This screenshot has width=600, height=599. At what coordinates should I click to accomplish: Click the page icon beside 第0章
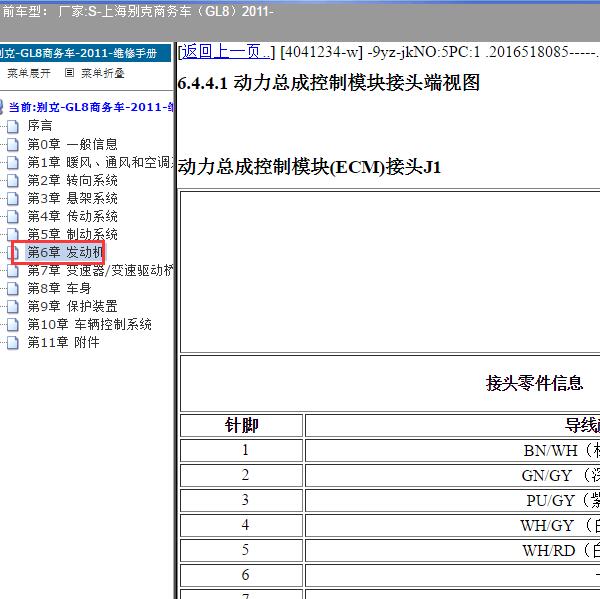coord(13,144)
